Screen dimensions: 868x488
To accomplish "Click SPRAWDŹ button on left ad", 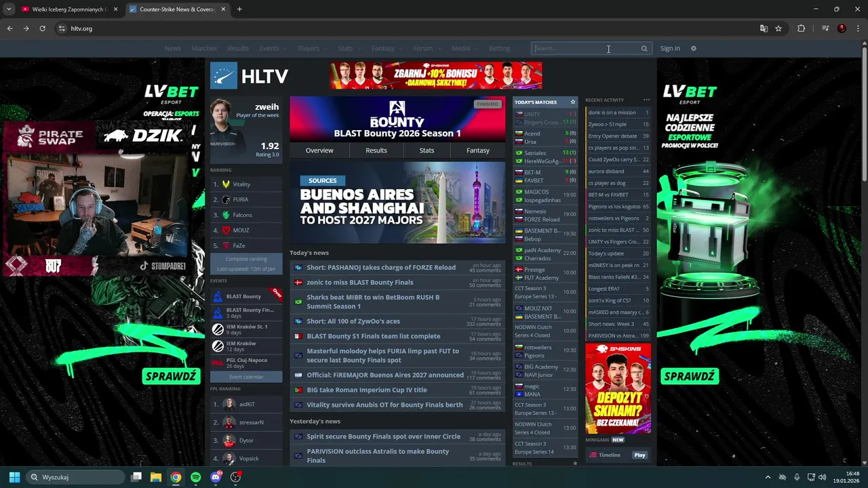I will pyautogui.click(x=171, y=376).
